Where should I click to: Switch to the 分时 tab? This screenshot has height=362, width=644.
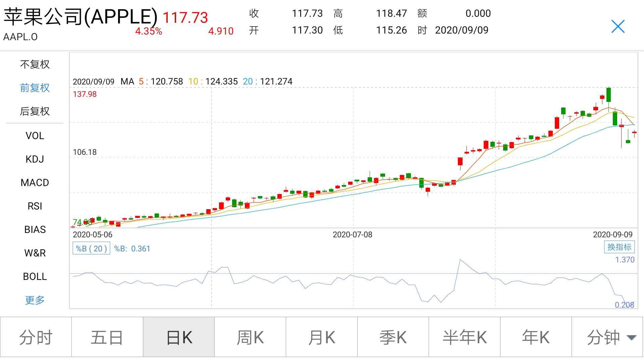point(36,337)
